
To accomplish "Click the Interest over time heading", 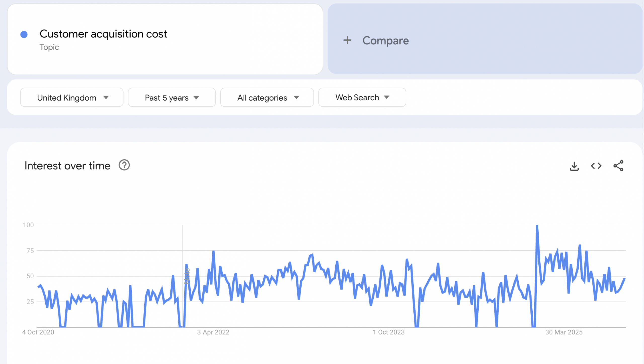I will pos(67,166).
